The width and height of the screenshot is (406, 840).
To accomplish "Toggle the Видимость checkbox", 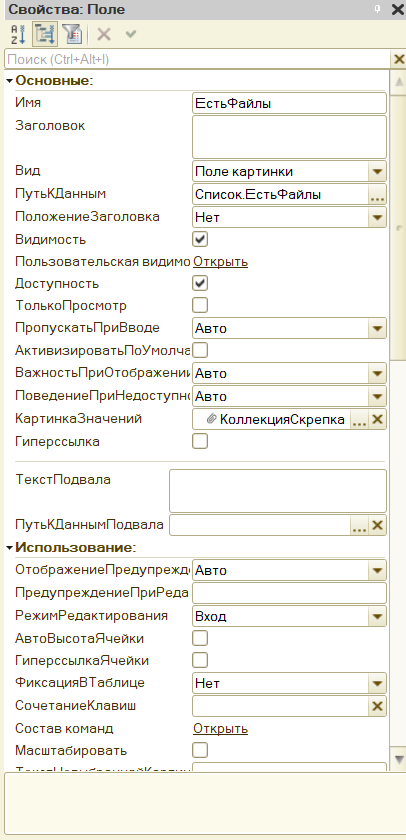I will 200,239.
